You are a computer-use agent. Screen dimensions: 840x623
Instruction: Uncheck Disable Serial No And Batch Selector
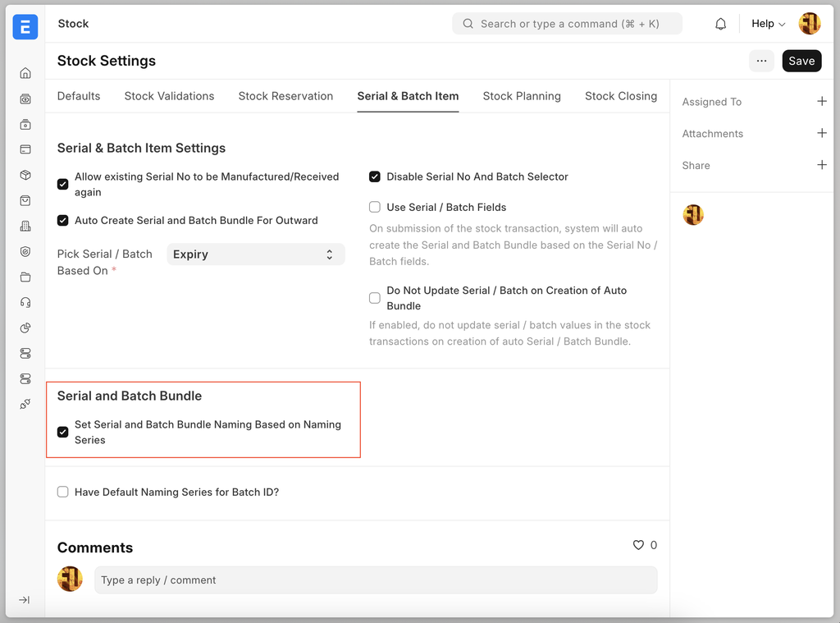point(375,176)
